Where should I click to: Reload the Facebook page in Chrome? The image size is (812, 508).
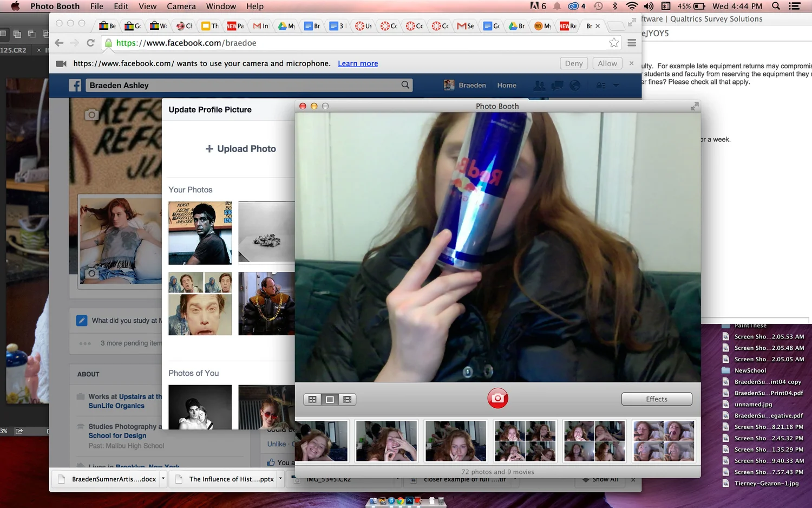pyautogui.click(x=90, y=43)
